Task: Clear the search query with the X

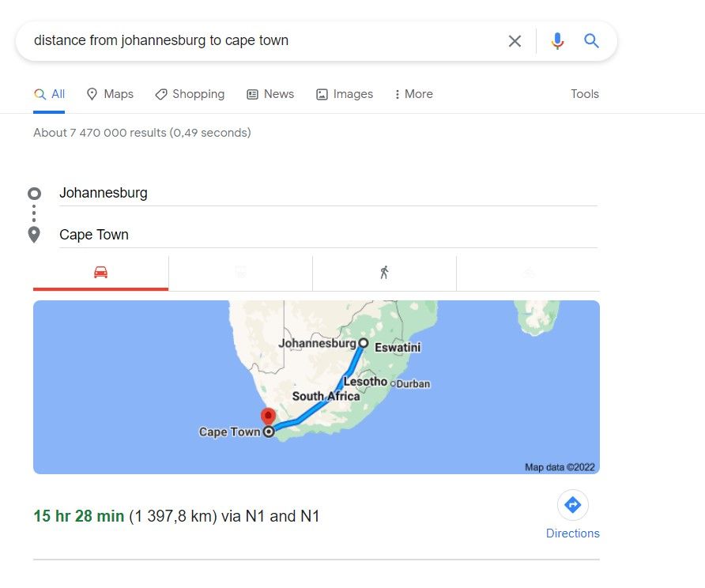Action: coord(515,40)
